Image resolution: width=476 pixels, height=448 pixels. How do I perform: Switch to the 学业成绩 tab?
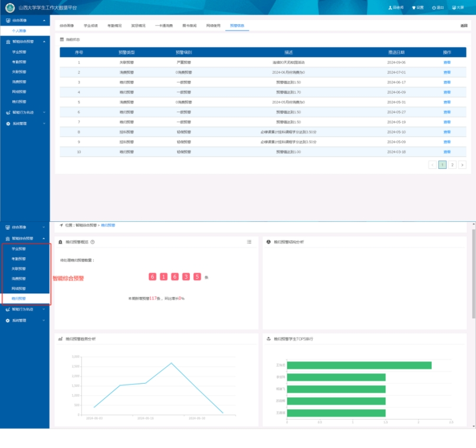click(x=90, y=26)
